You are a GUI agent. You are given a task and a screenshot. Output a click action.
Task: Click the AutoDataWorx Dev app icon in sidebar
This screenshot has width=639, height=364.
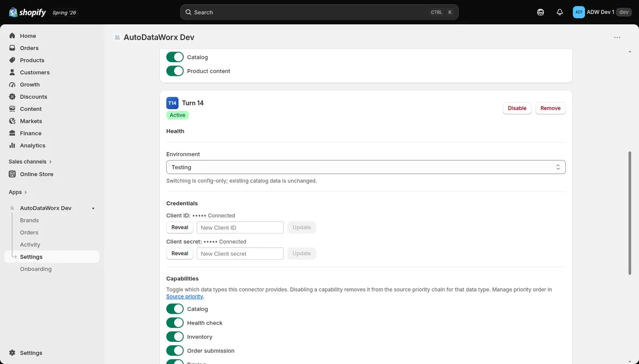12,208
